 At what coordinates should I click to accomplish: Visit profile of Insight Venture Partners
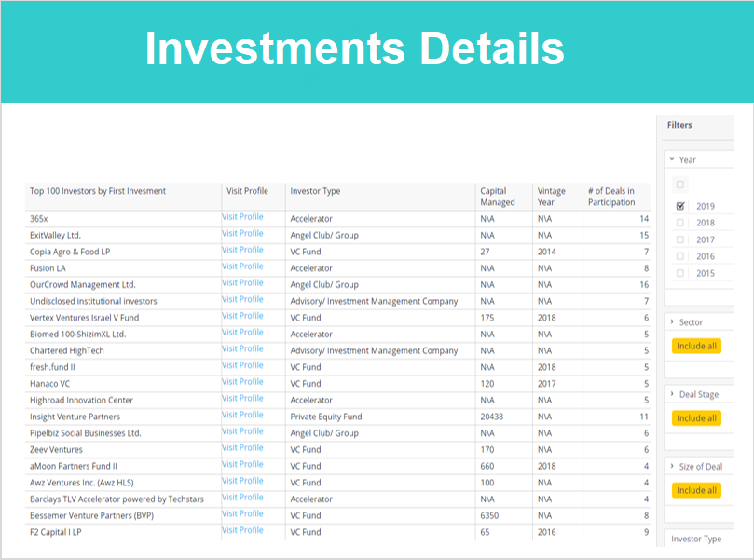point(242,415)
